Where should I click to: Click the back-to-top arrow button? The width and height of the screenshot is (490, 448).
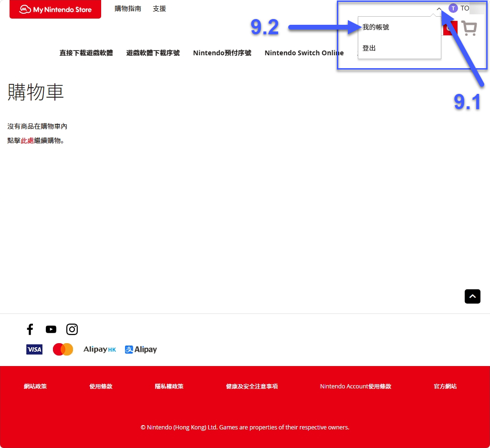click(x=472, y=296)
